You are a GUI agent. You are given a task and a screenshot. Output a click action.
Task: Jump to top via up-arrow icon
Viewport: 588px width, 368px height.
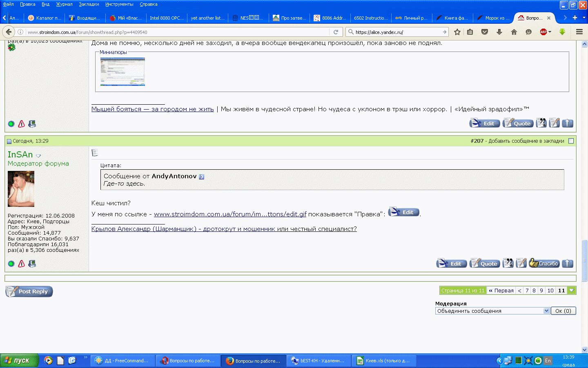tap(568, 263)
